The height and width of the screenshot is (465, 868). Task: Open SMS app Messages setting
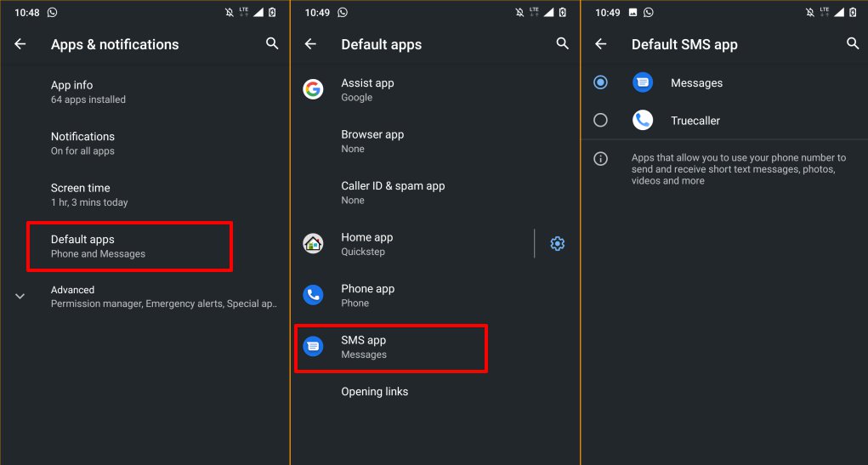click(390, 347)
